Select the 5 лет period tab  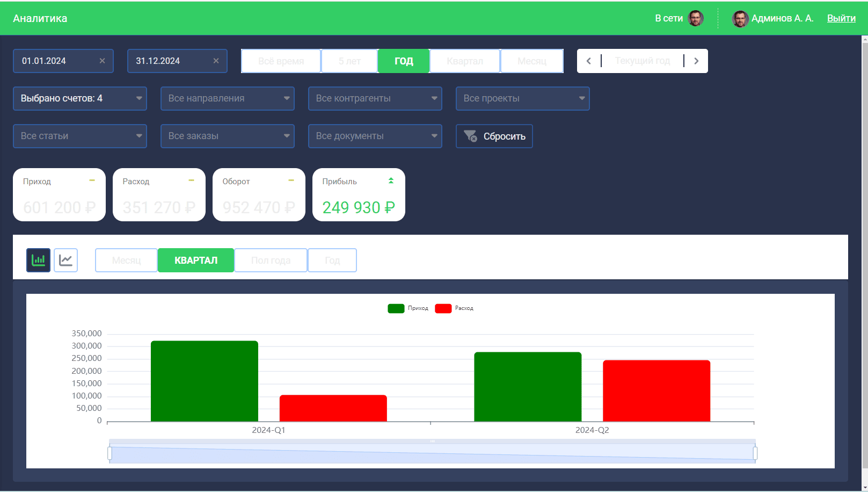point(349,61)
